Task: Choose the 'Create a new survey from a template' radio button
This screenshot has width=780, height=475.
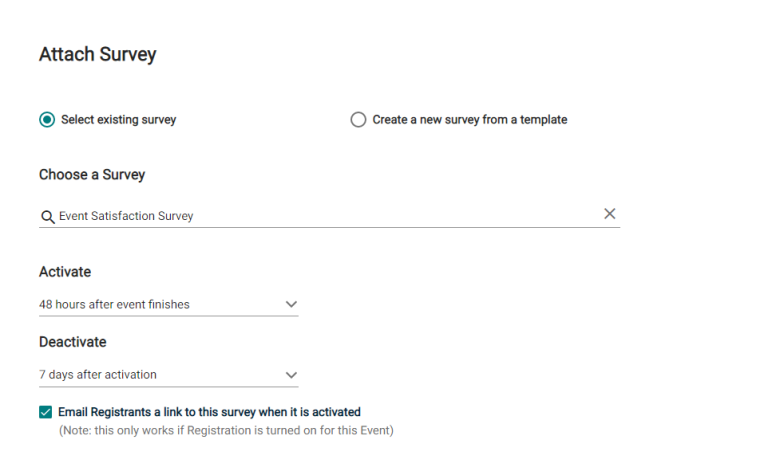Action: click(x=358, y=120)
